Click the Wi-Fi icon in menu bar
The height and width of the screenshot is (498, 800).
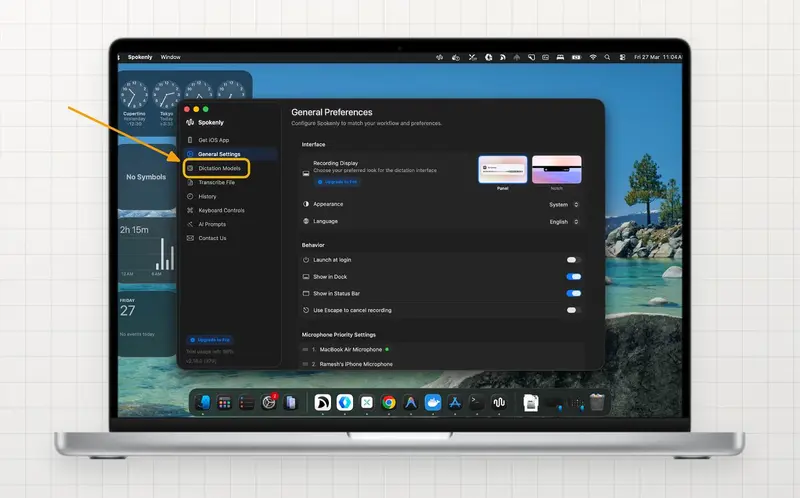pos(593,57)
